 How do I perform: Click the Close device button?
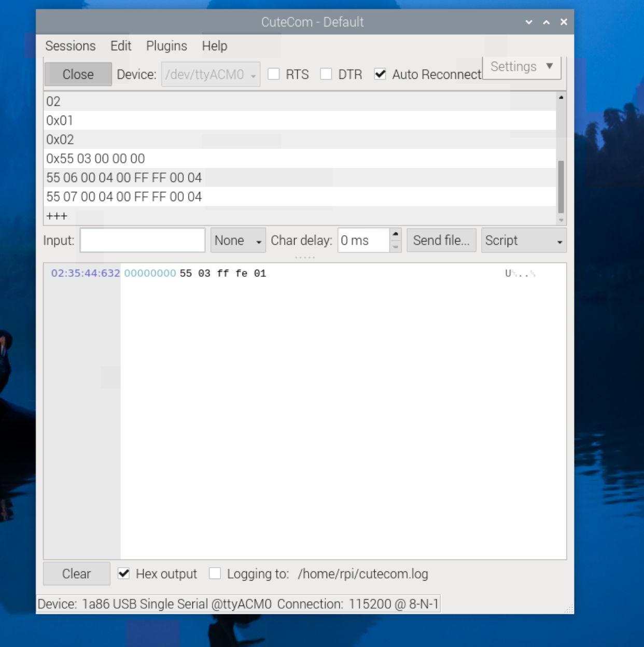coord(78,74)
